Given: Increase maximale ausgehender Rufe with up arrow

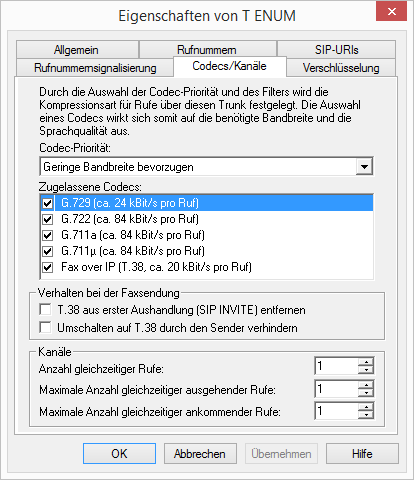Looking at the screenshot, I should [x=366, y=385].
